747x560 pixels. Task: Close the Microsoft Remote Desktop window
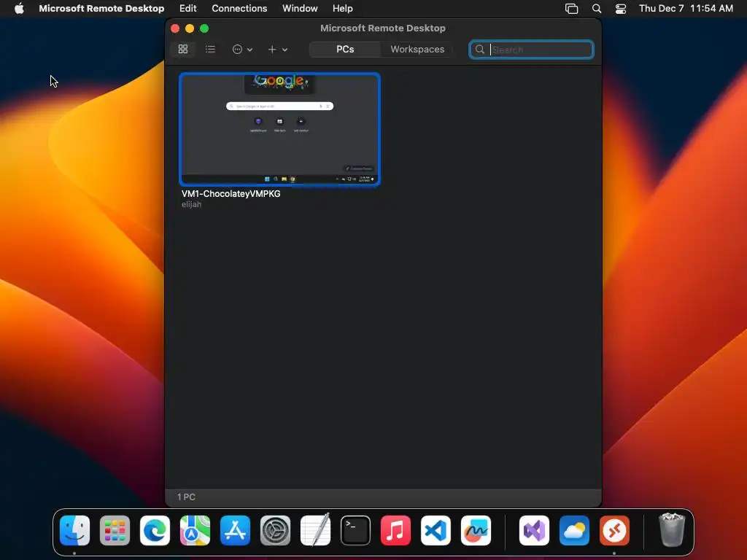click(x=175, y=28)
